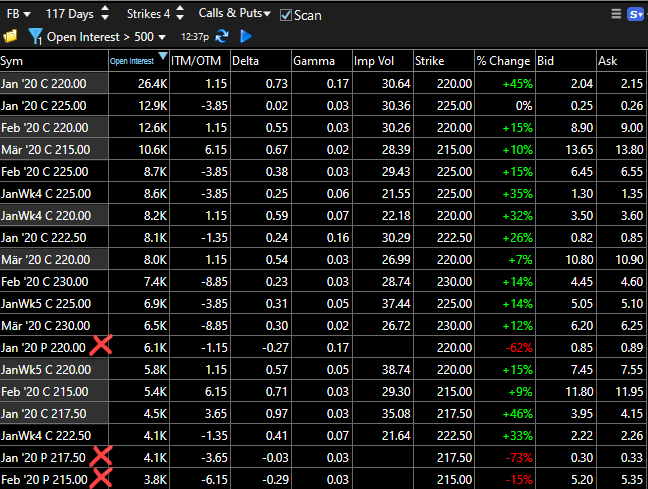Click red X on Jan '20 P 220.00

[101, 347]
